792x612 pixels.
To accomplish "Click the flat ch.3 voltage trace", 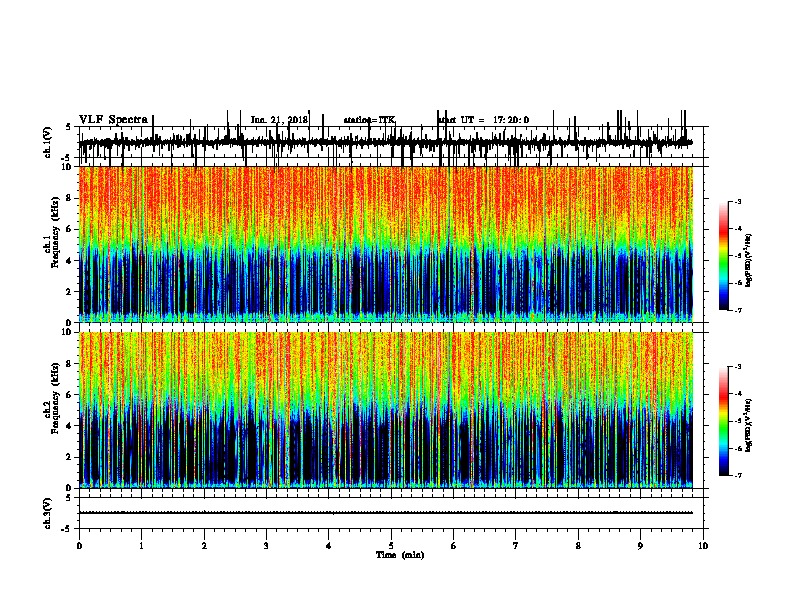I will [x=386, y=513].
